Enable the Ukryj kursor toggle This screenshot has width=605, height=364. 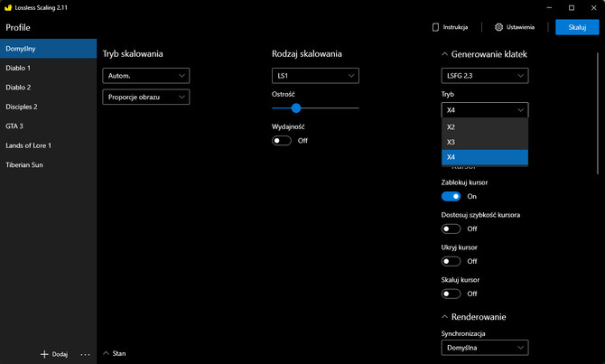(x=451, y=261)
